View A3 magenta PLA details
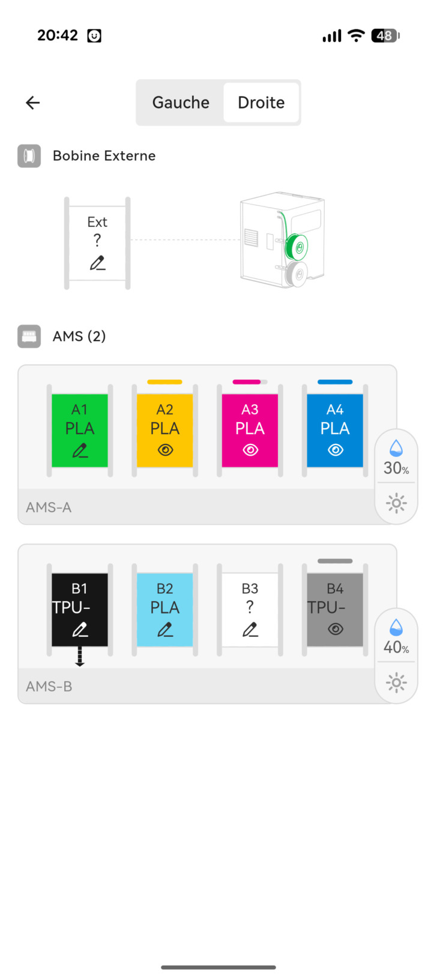Screen dimensions: 437x980 (x=250, y=450)
